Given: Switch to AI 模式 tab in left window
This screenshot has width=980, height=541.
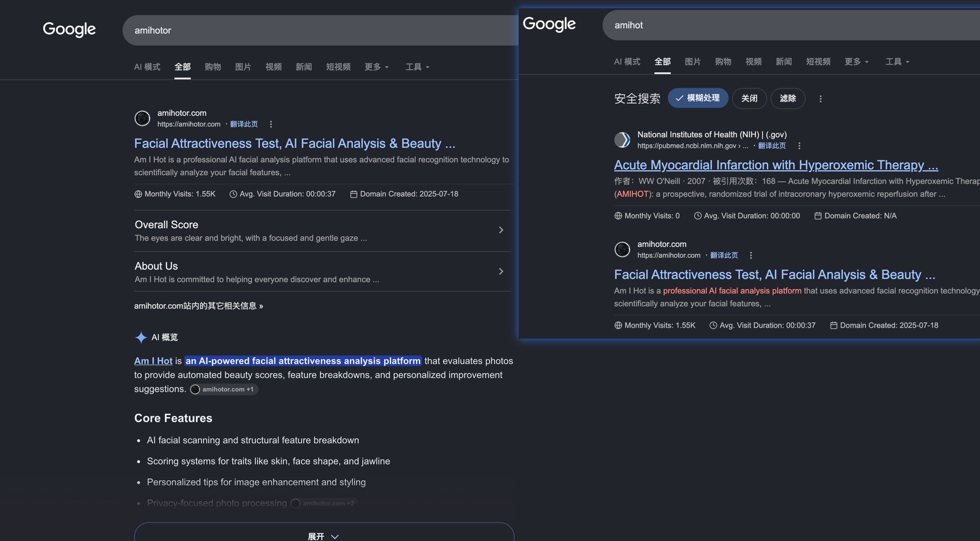Looking at the screenshot, I should pos(147,67).
